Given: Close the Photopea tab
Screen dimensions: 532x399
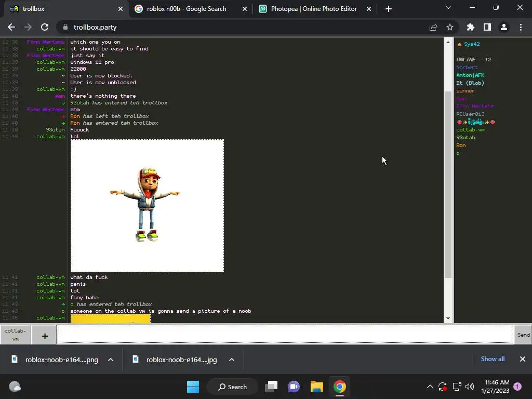Looking at the screenshot, I should 369,9.
